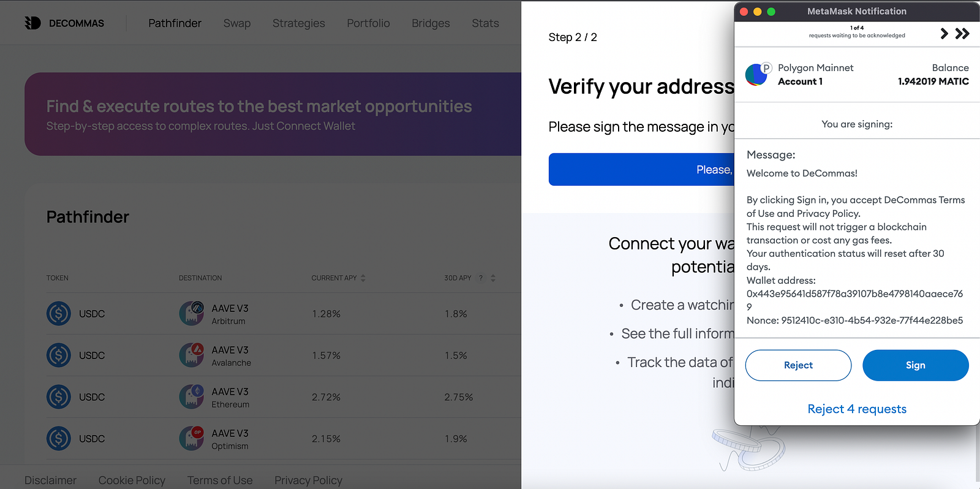Click the blue Please sign message button
This screenshot has width=980, height=489.
[x=641, y=170]
